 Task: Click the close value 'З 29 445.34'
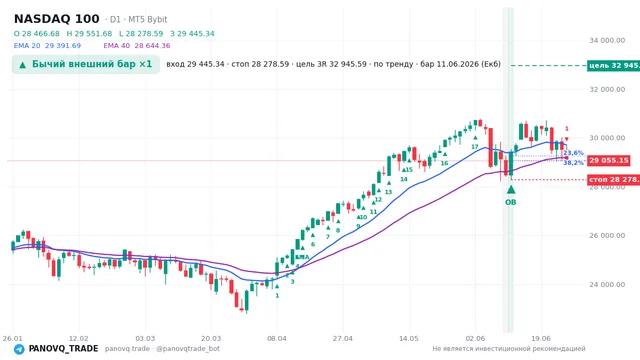point(192,33)
